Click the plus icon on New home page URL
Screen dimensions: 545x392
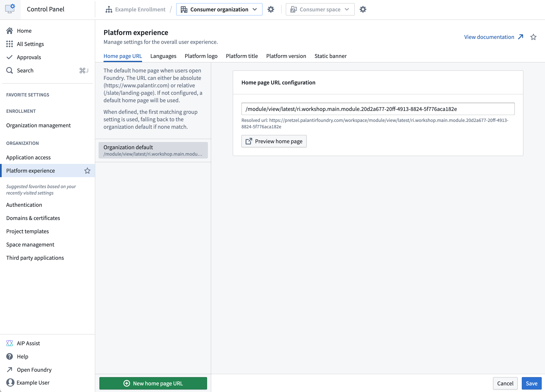coord(127,383)
